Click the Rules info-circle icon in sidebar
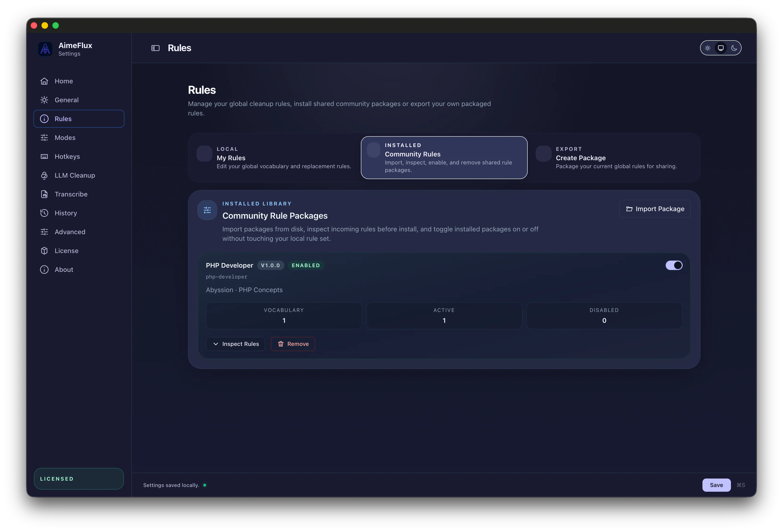The width and height of the screenshot is (783, 532). 44,119
